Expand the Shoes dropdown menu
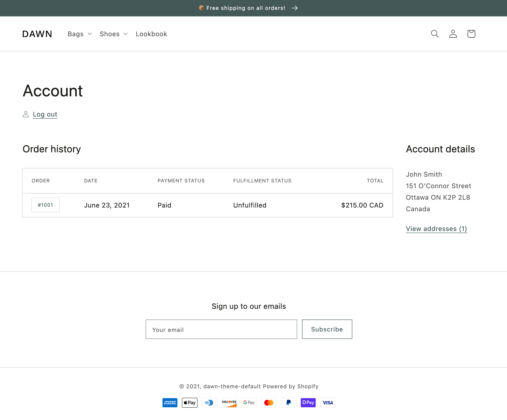 (x=113, y=34)
